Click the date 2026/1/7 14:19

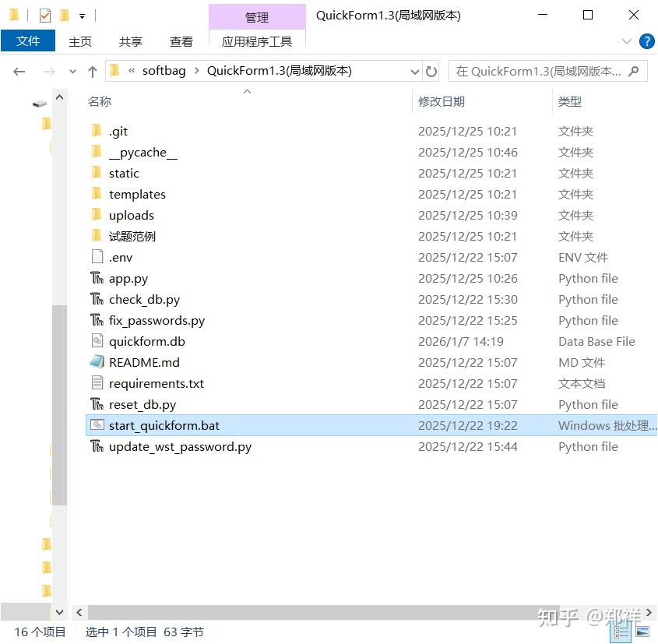(x=460, y=342)
